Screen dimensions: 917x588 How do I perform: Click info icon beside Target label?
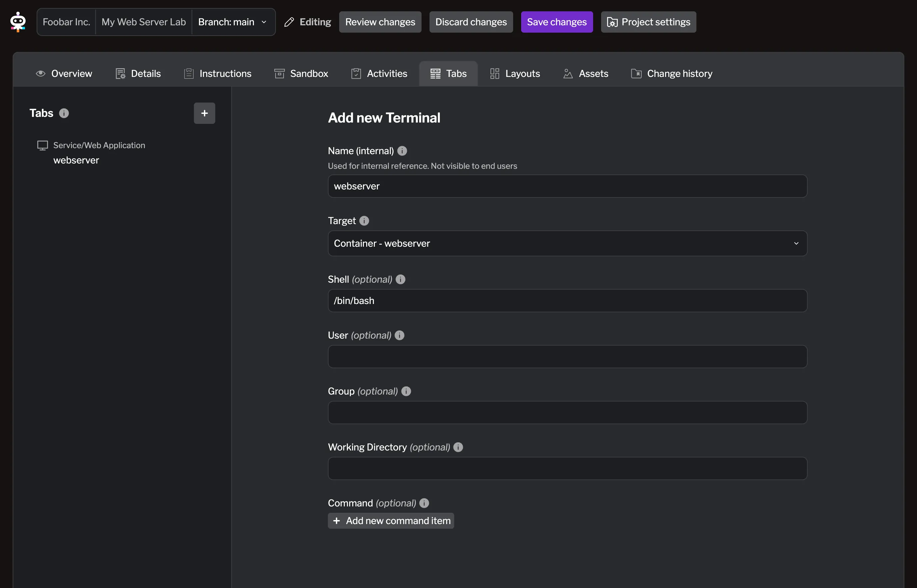tap(364, 221)
